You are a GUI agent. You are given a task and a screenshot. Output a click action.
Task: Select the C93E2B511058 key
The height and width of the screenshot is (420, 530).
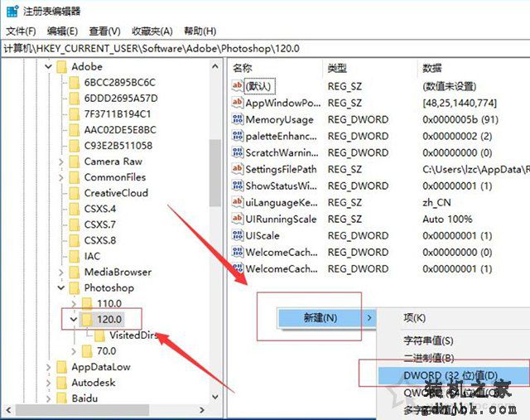118,146
